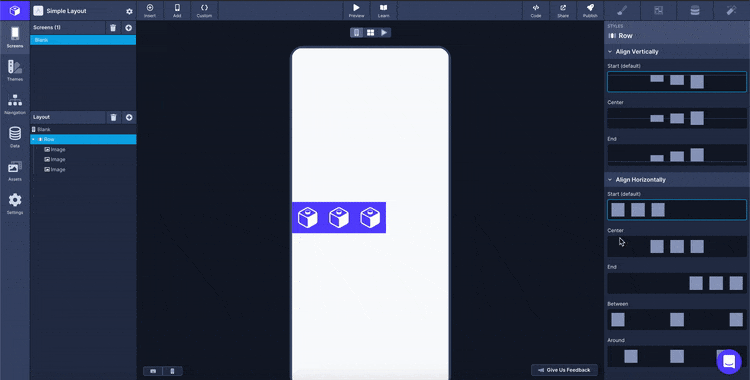Open the Assets sidebar panel
This screenshot has width=750, height=380.
[15, 171]
